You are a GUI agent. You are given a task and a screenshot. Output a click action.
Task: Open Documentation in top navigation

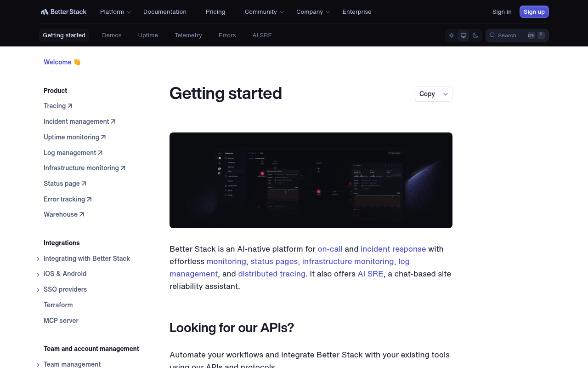[x=165, y=12]
